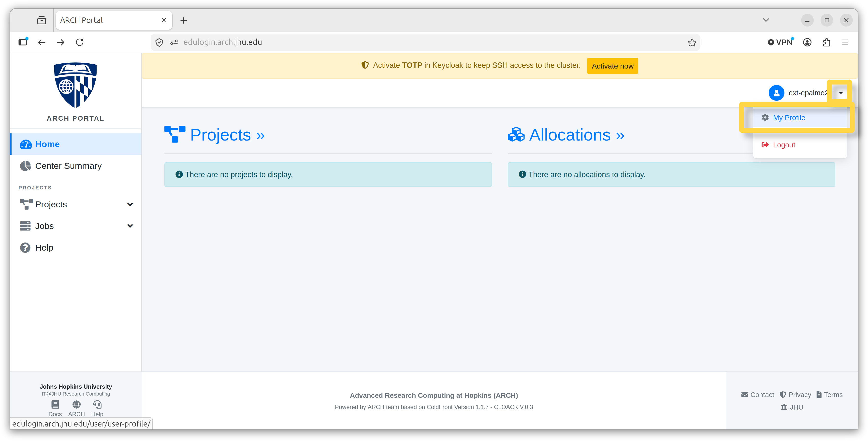This screenshot has height=441, width=868.
Task: Close the ARCH Portal tab
Action: click(x=164, y=20)
